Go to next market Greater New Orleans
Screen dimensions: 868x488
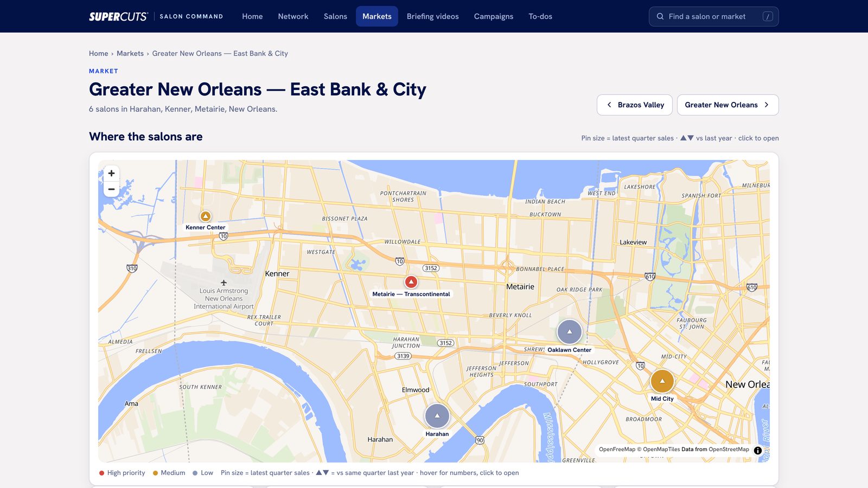[x=727, y=105]
